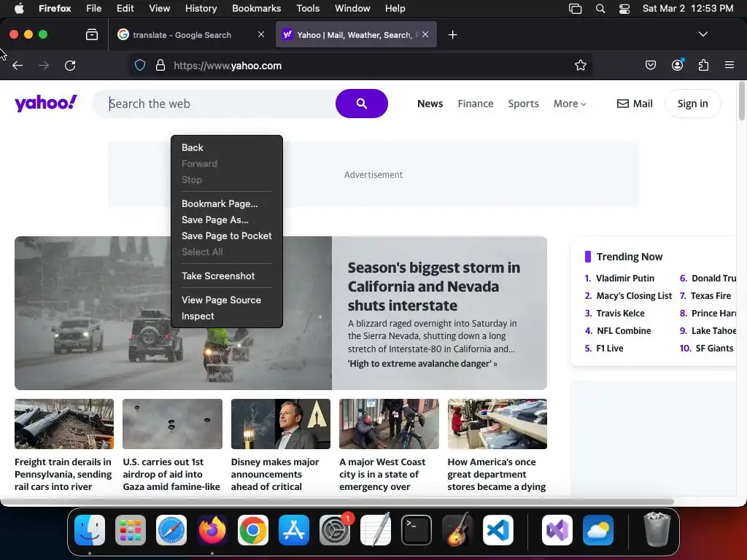This screenshot has height=560, width=747.
Task: Open the Firefox account icon
Action: point(677,65)
